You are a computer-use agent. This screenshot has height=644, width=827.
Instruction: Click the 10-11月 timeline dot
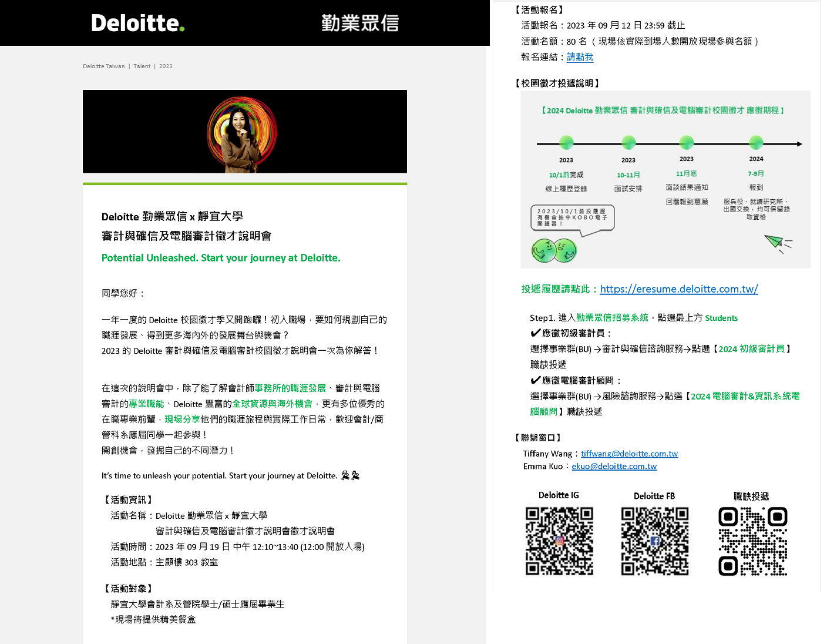coord(628,142)
